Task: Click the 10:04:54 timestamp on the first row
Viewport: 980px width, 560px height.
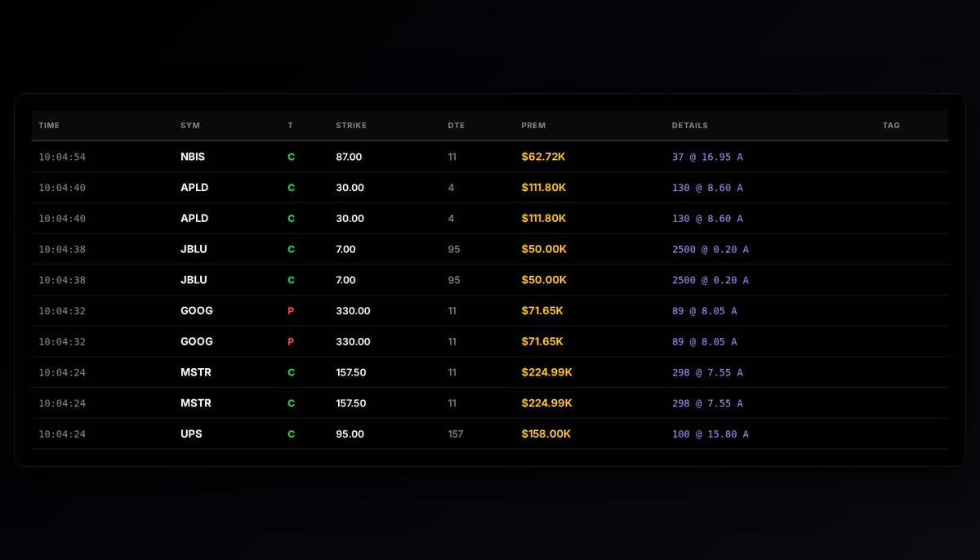Action: point(62,157)
